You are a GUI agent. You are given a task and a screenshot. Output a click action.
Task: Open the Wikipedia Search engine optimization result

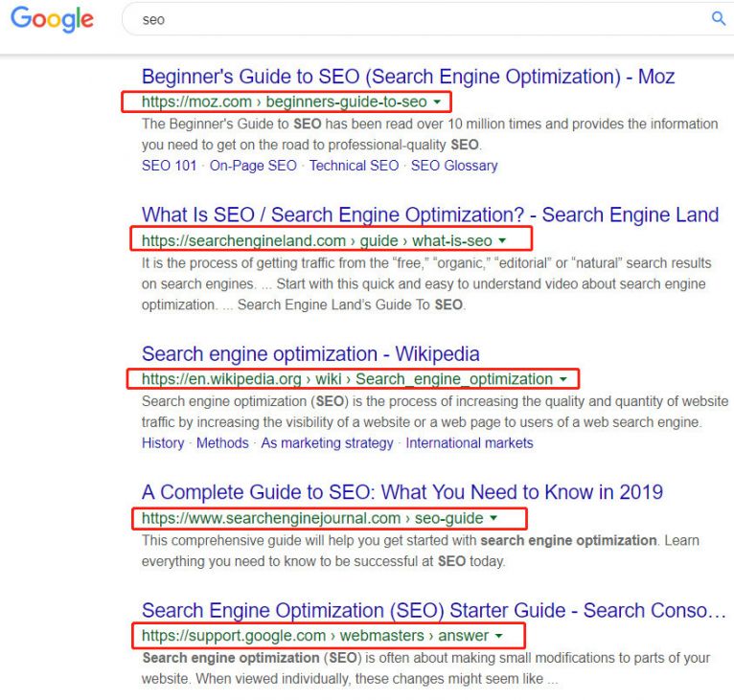[x=310, y=354]
